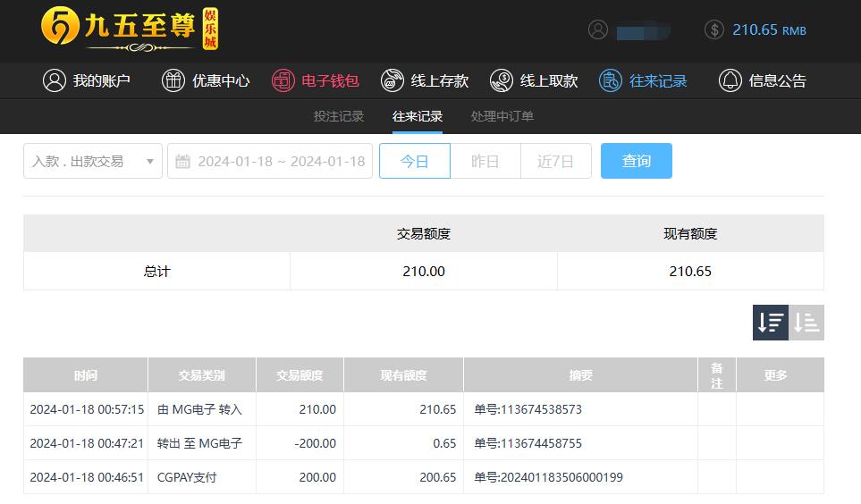861x504 pixels.
Task: Click order number 单号:202401183506000199
Action: [549, 478]
